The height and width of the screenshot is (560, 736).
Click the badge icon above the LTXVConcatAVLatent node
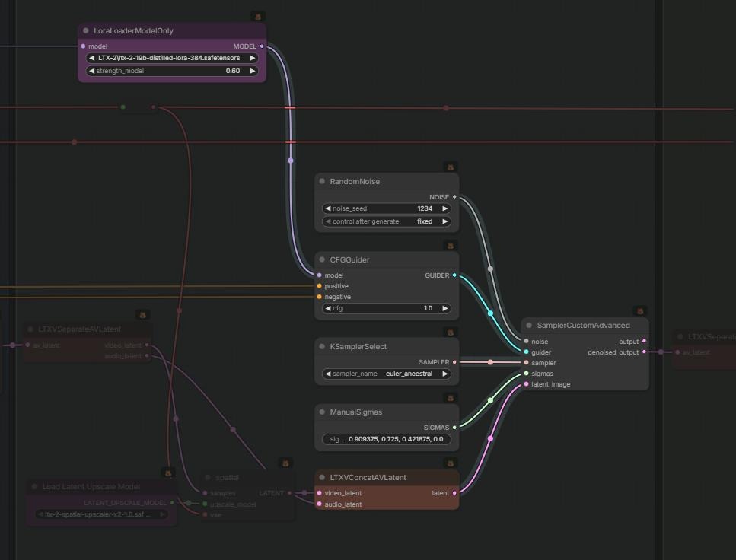pyautogui.click(x=450, y=464)
